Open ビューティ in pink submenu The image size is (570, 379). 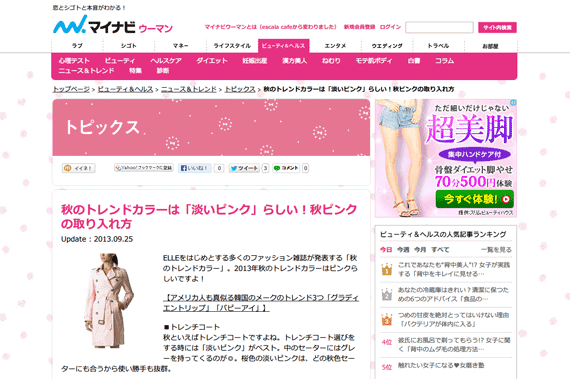[120, 61]
